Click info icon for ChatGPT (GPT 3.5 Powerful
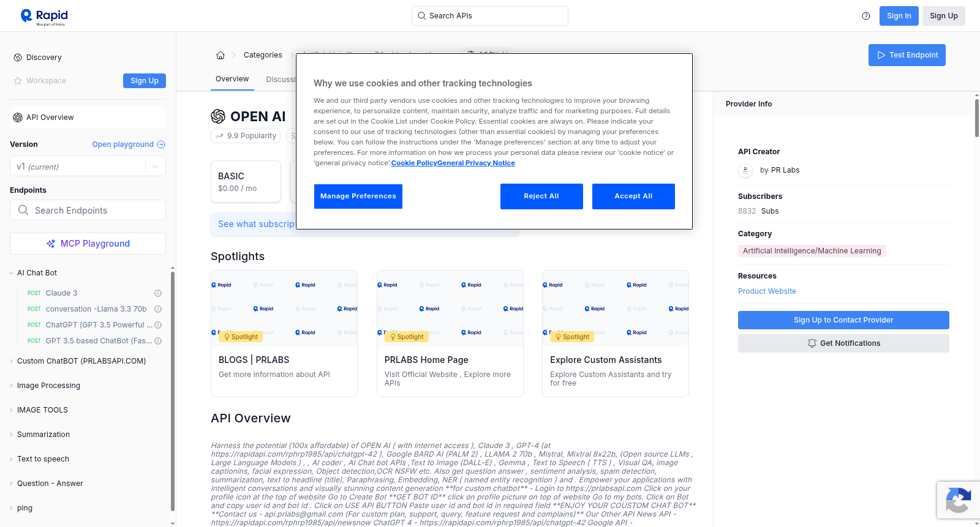 (158, 325)
